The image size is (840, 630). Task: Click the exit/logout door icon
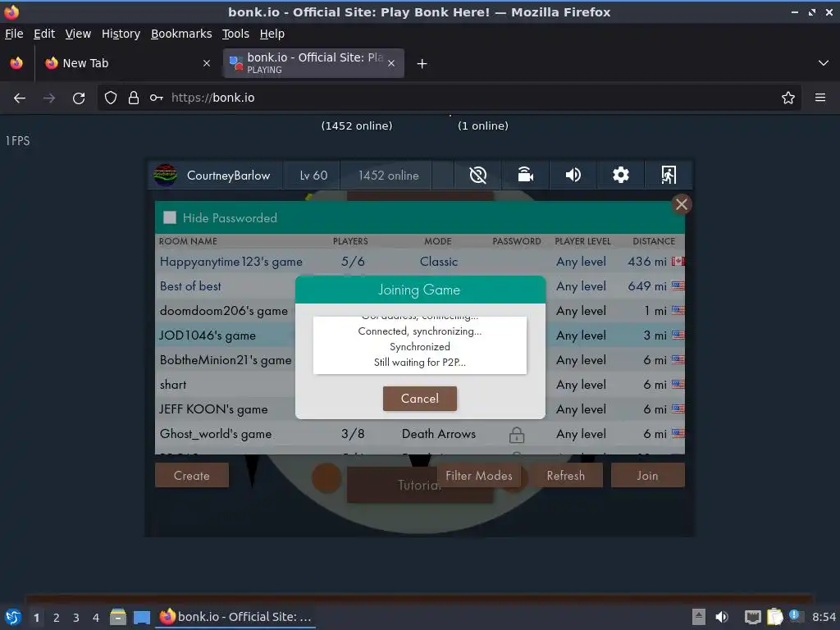(x=669, y=176)
